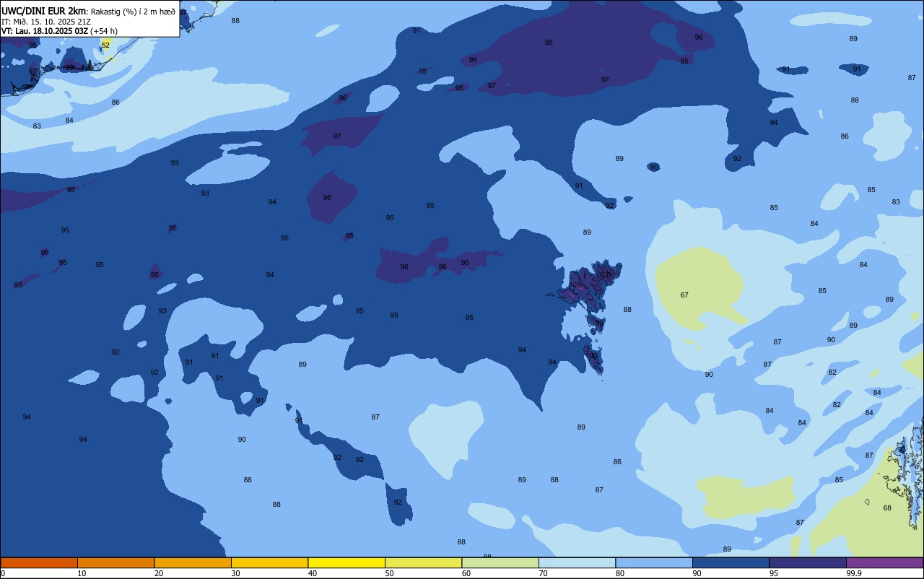
Task: Select the dark blue 90–95 legend swatch
Action: click(731, 562)
